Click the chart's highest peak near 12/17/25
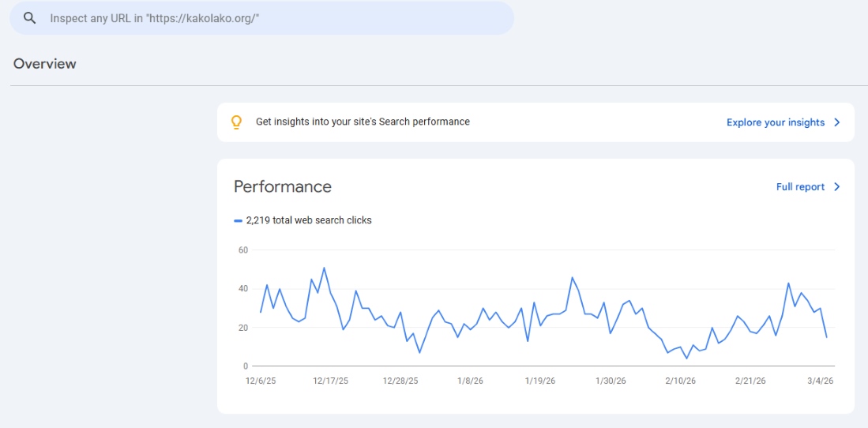 [x=324, y=268]
